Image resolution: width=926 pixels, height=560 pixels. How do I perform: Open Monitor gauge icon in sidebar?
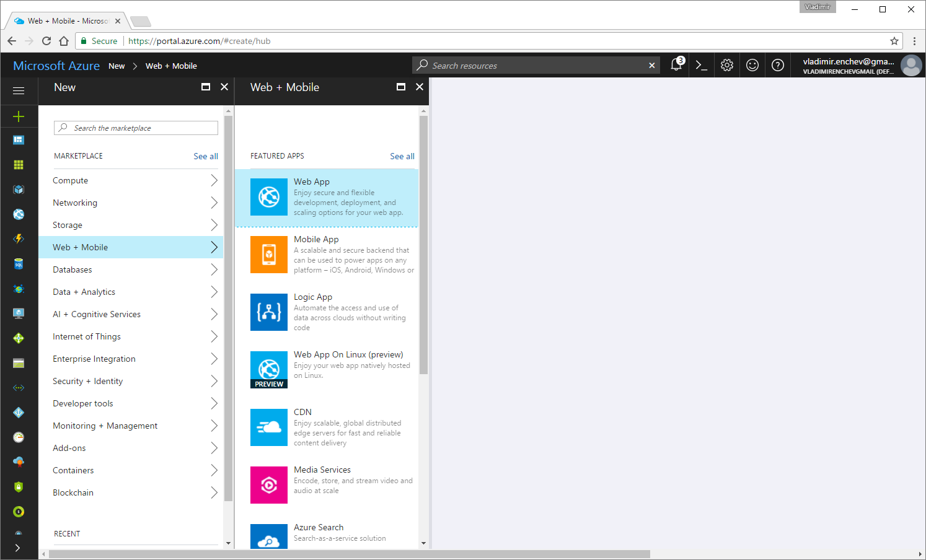click(x=19, y=437)
